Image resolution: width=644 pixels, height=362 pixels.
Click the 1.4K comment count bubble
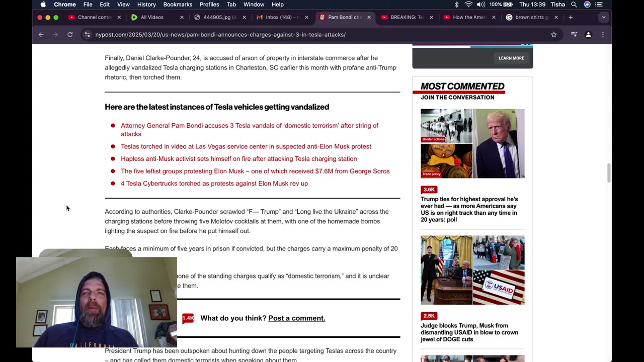(x=188, y=318)
